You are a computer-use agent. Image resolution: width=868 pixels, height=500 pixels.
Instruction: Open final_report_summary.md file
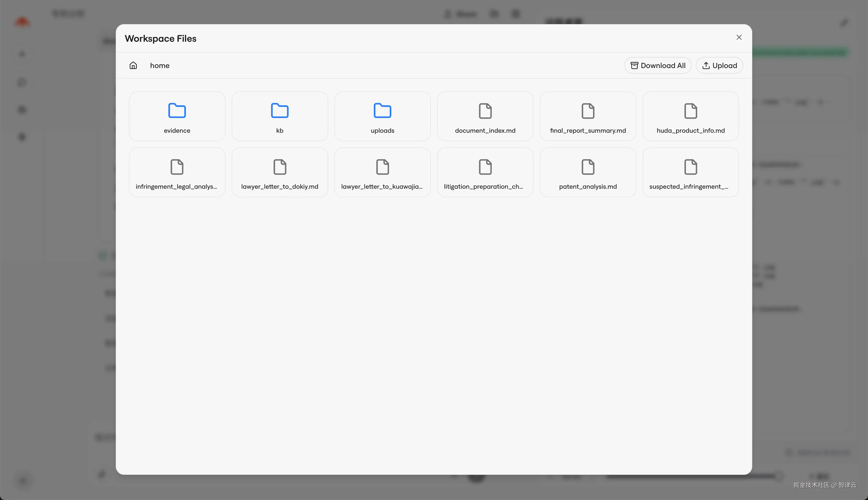[x=588, y=116]
